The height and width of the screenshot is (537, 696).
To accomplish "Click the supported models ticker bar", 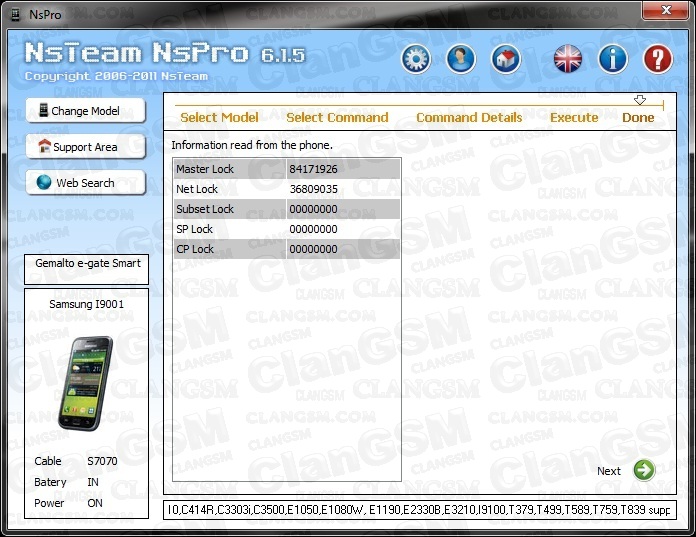I will point(420,510).
